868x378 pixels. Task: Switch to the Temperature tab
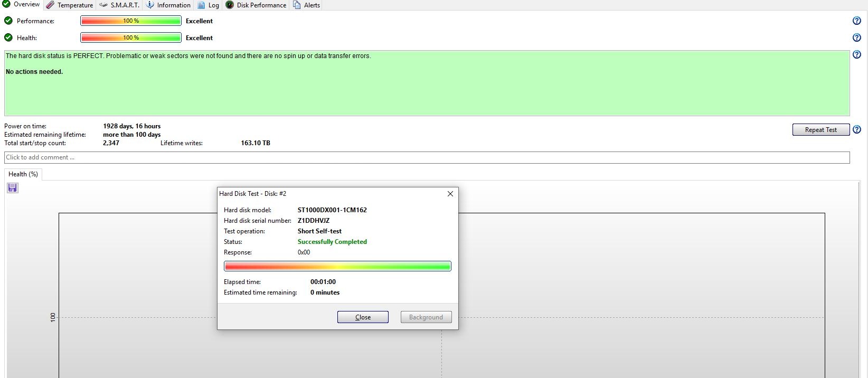pyautogui.click(x=70, y=5)
